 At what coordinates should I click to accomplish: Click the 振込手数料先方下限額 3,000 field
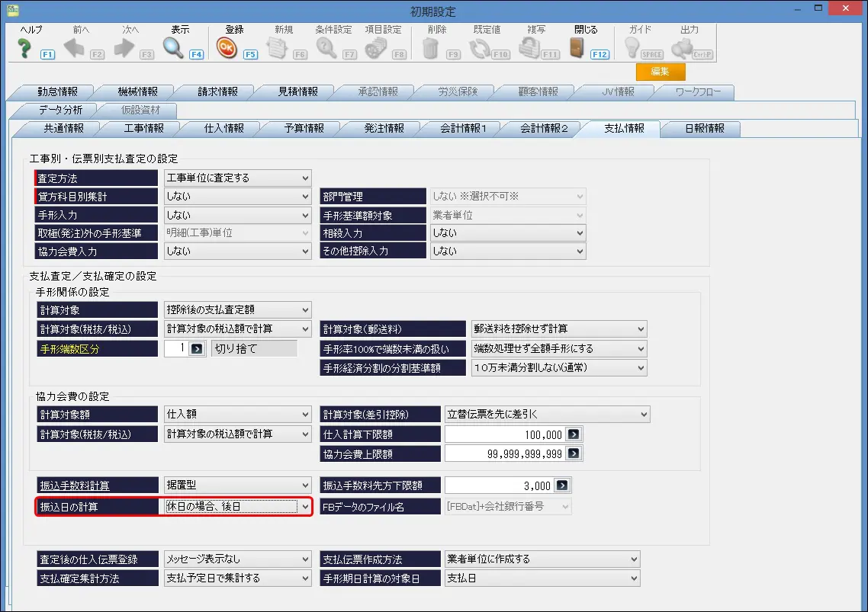(500, 485)
